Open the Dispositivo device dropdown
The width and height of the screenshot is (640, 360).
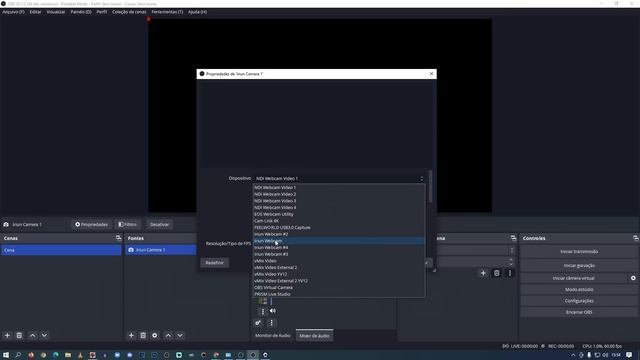tap(340, 178)
